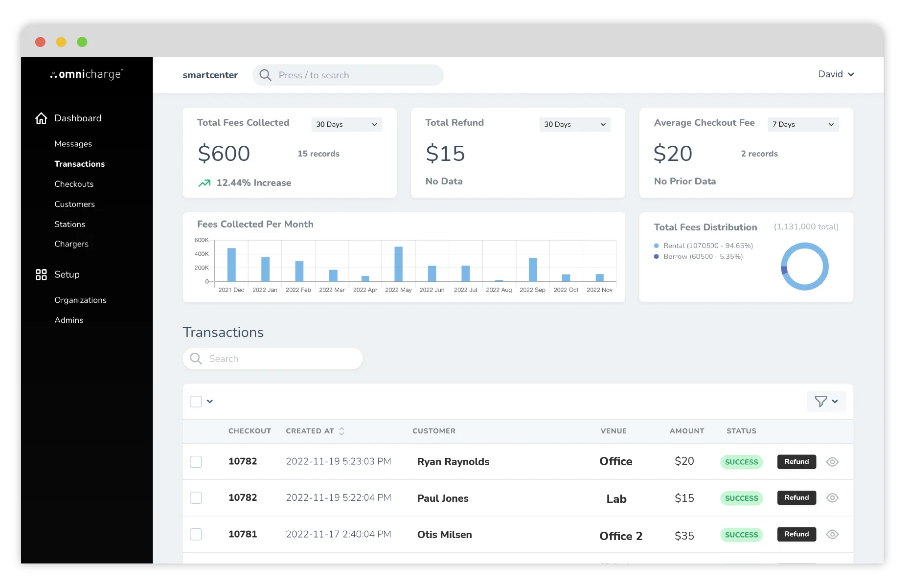
Task: Click the omnicharge logo
Action: click(x=87, y=74)
